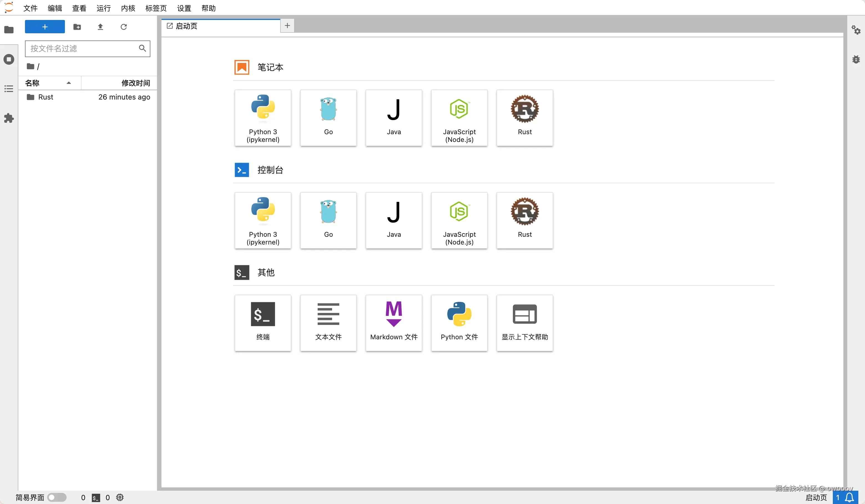Click the new folder icon

77,27
